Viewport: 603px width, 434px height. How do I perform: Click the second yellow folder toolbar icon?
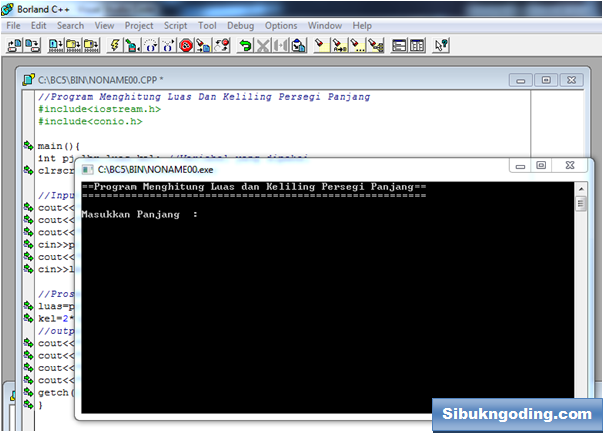[x=91, y=45]
